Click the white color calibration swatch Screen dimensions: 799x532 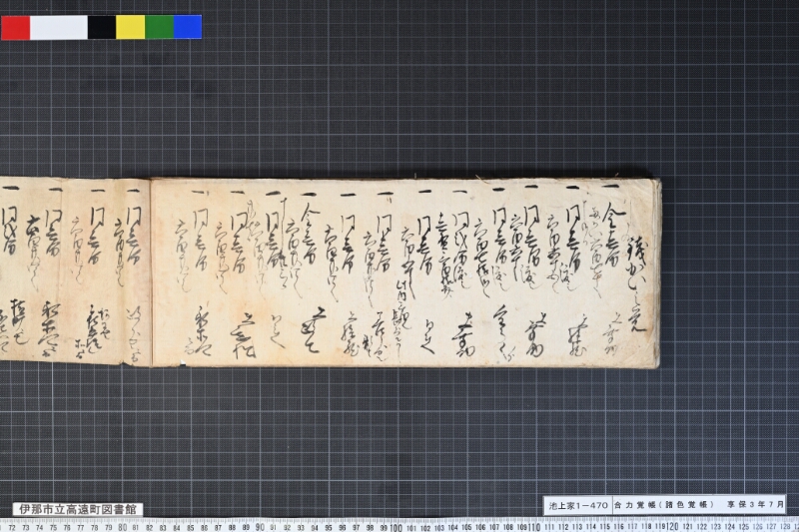59,27
